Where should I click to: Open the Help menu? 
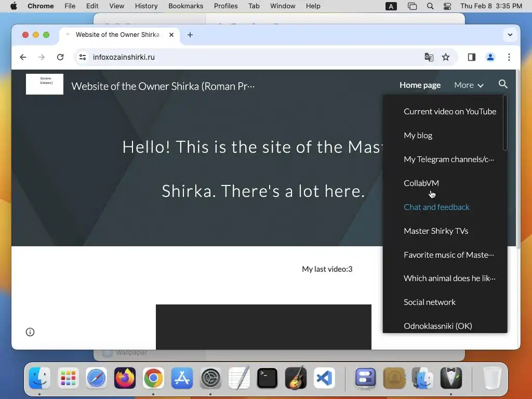[313, 6]
